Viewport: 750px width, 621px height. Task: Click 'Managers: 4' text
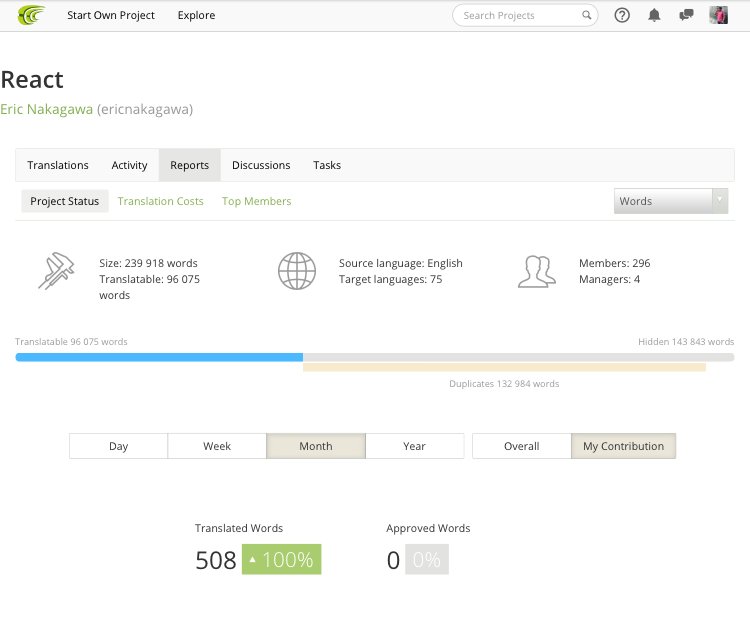(609, 279)
